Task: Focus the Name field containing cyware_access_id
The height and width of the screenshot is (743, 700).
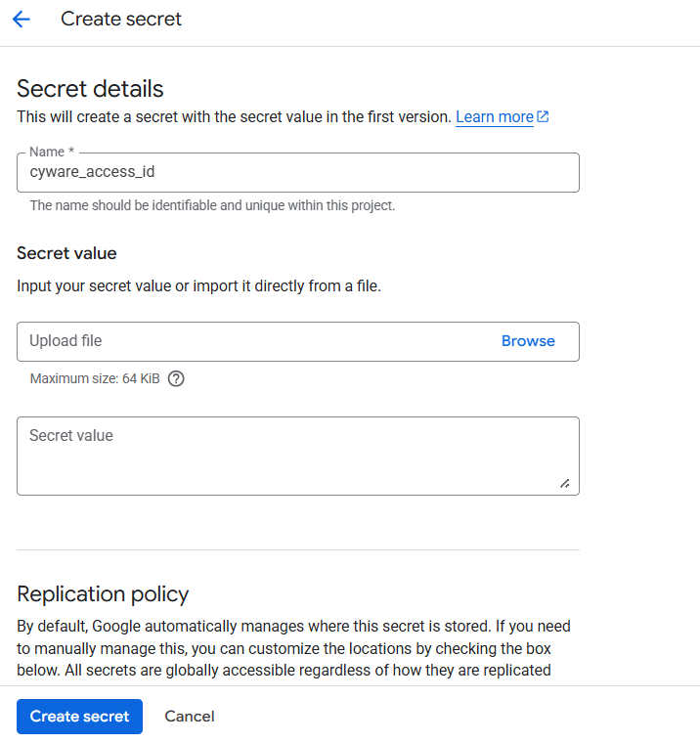Action: point(297,172)
